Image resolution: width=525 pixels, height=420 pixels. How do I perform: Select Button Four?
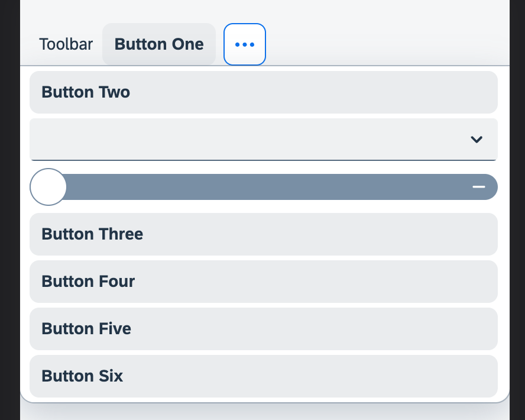click(x=264, y=281)
